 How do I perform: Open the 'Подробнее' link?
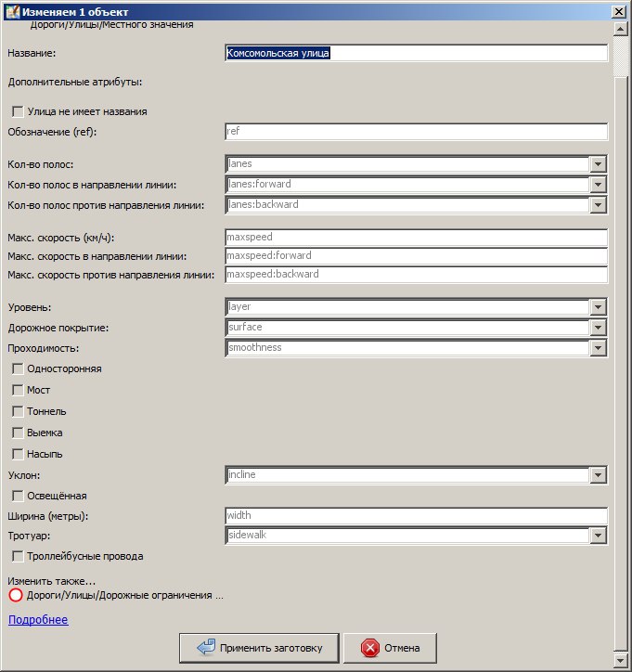[x=38, y=620]
